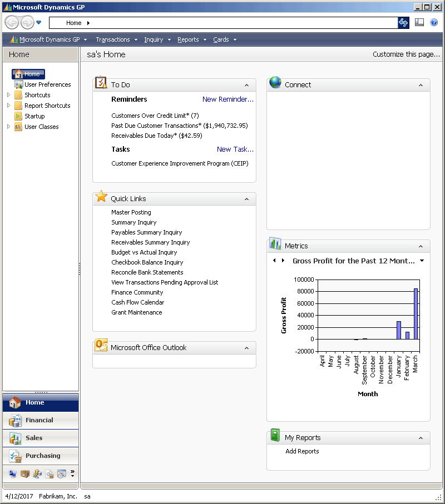This screenshot has height=504, width=445.
Task: Click the New Reminder... link
Action: 228,99
